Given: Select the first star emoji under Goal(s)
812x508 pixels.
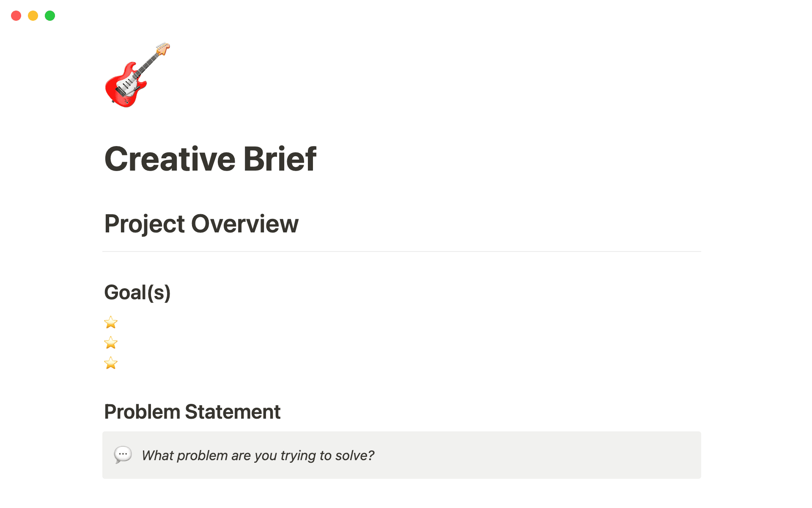Looking at the screenshot, I should tap(111, 322).
